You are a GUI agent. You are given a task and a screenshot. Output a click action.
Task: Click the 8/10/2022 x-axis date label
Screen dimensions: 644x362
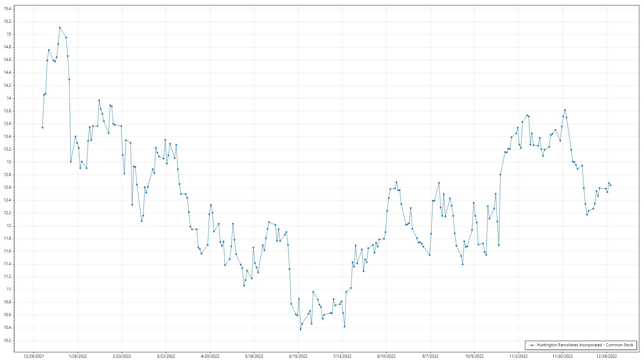click(x=386, y=356)
